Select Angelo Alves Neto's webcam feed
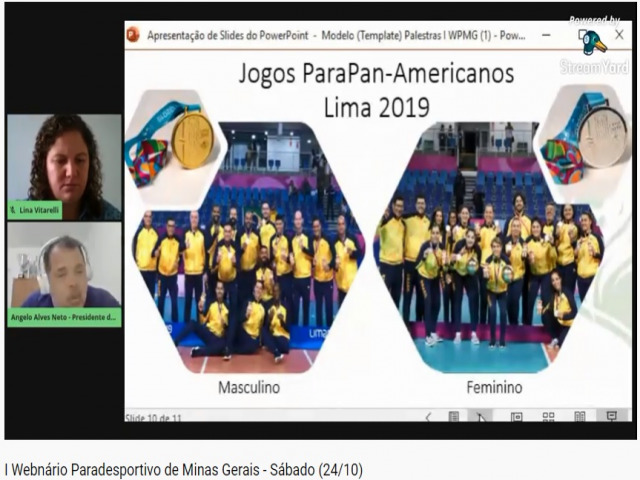This screenshot has width=640, height=480. click(64, 270)
